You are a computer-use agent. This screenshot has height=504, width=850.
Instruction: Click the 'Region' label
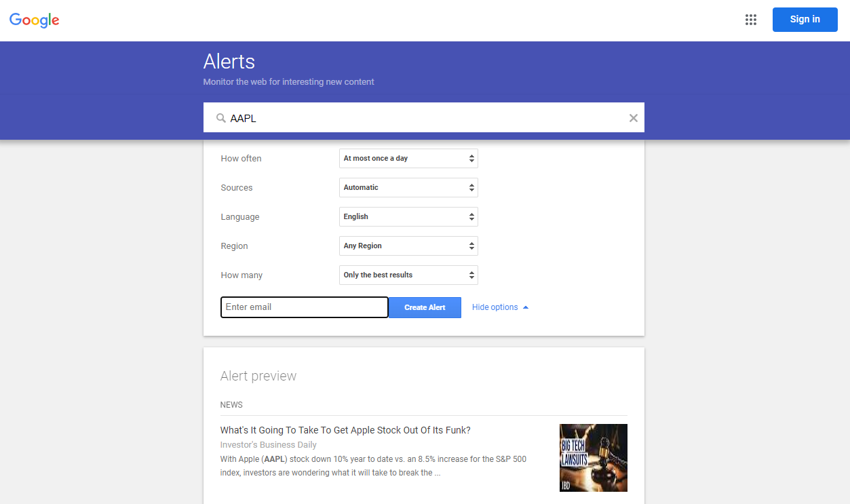tap(234, 246)
